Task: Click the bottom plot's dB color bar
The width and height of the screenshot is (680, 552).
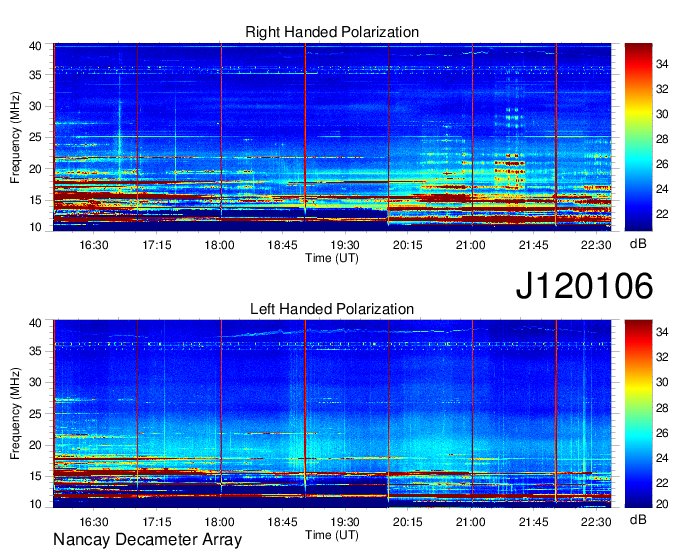Action: click(x=638, y=414)
